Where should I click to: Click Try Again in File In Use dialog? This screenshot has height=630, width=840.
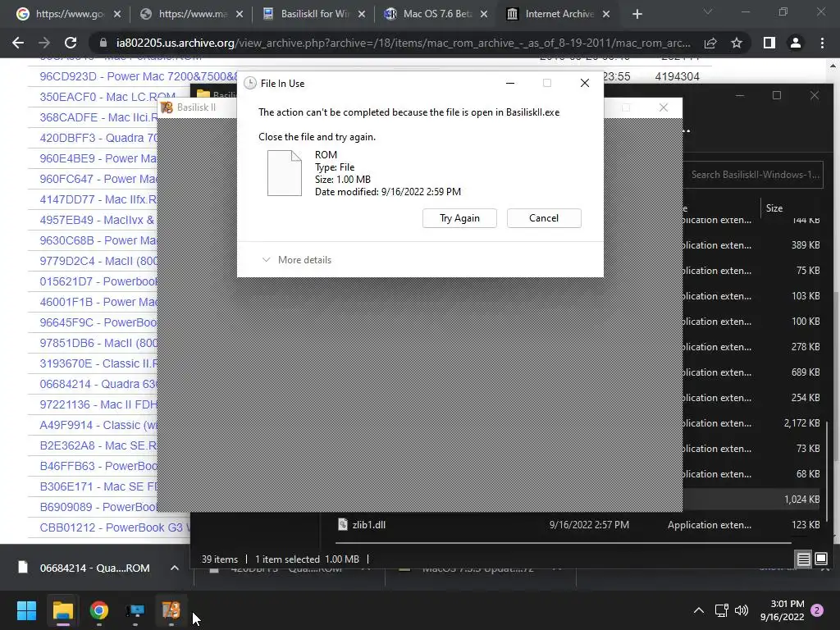coord(459,218)
